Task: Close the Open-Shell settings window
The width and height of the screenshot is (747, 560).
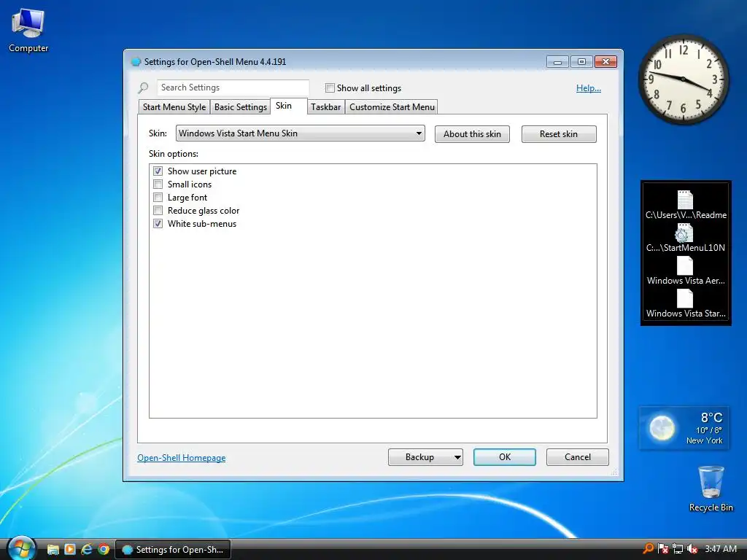Action: point(605,62)
